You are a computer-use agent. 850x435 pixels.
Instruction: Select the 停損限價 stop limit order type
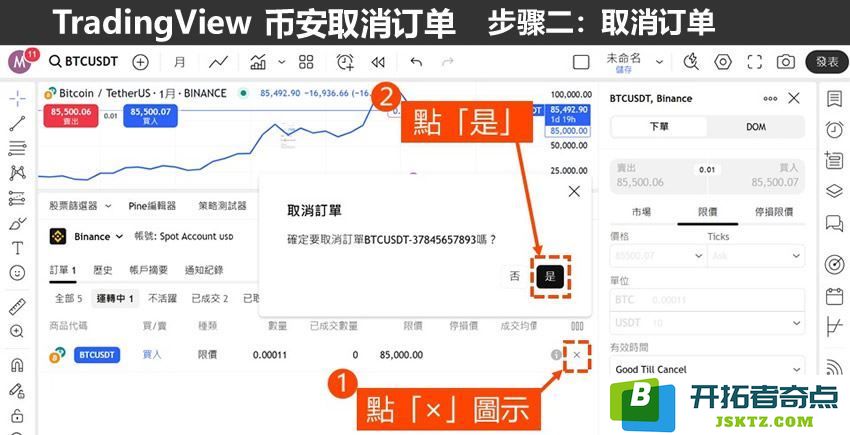774,212
